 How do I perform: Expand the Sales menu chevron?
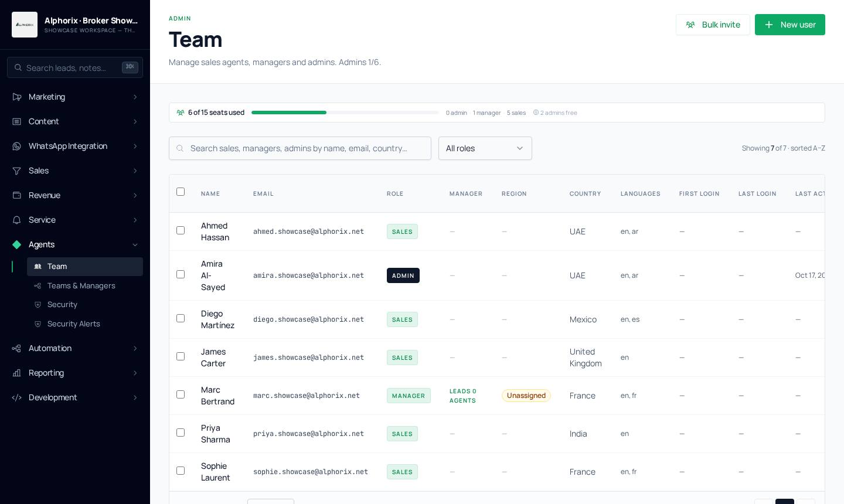(x=135, y=171)
